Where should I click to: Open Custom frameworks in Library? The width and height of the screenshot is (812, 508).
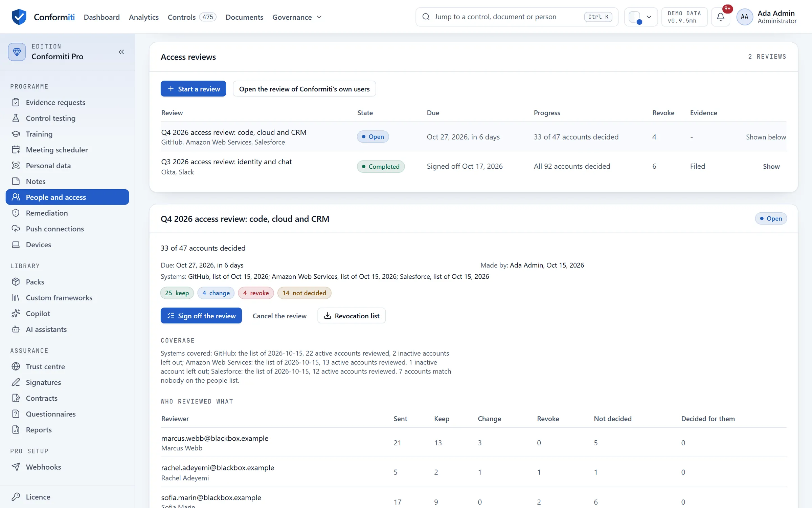pos(67,297)
